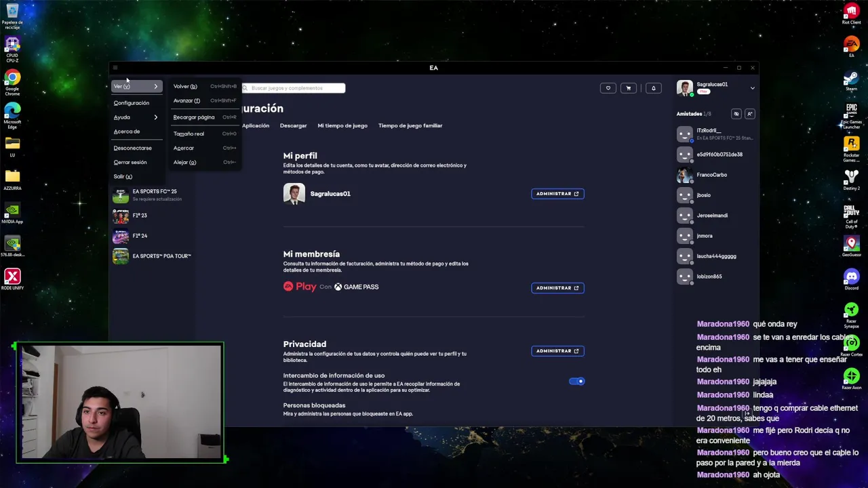868x488 pixels.
Task: Open Tiempo de juego familiar tab
Action: tap(410, 125)
